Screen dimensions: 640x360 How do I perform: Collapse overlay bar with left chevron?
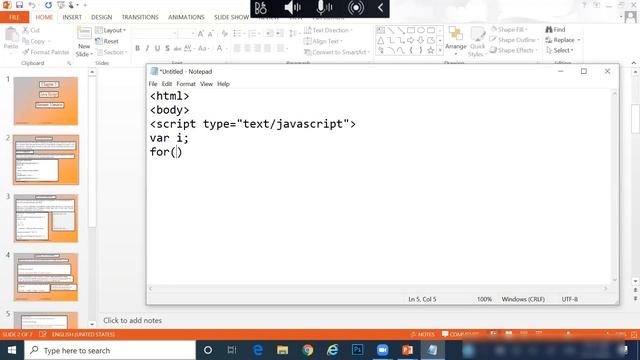tap(380, 8)
